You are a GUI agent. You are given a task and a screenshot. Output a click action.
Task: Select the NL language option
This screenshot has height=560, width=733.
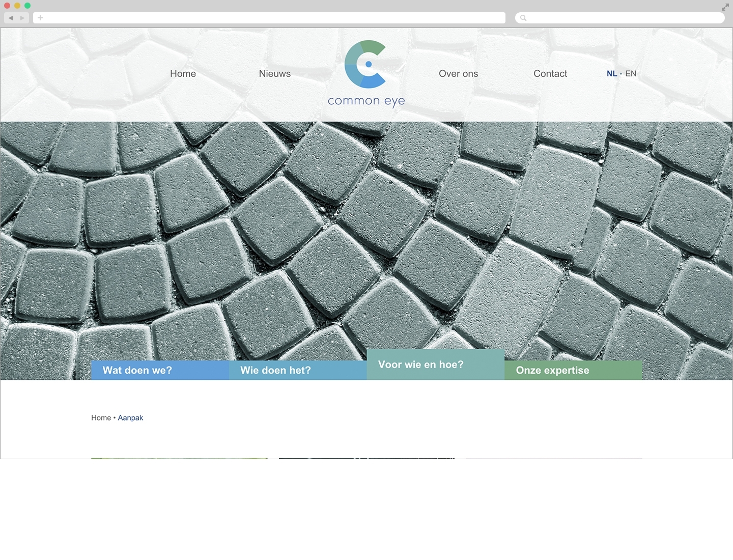611,74
